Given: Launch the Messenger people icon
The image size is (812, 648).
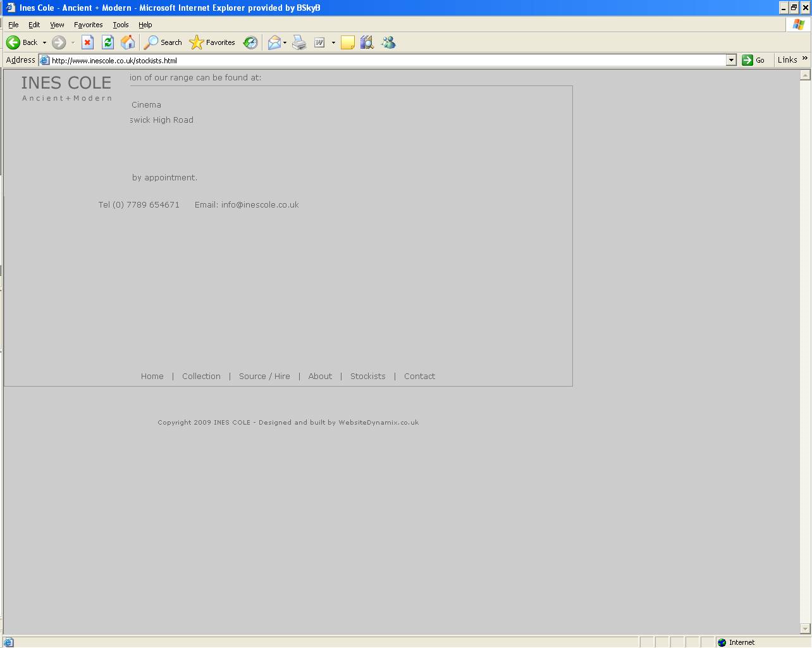Looking at the screenshot, I should 388,42.
